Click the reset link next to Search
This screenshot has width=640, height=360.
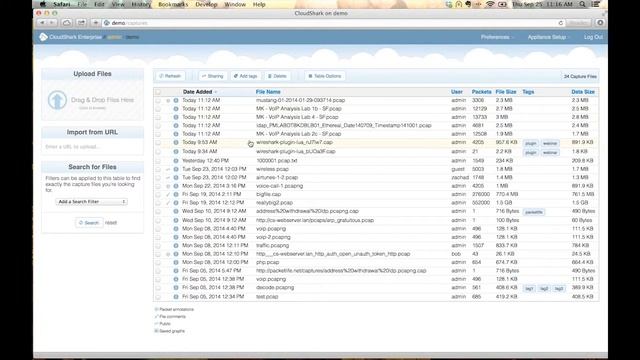(111, 223)
